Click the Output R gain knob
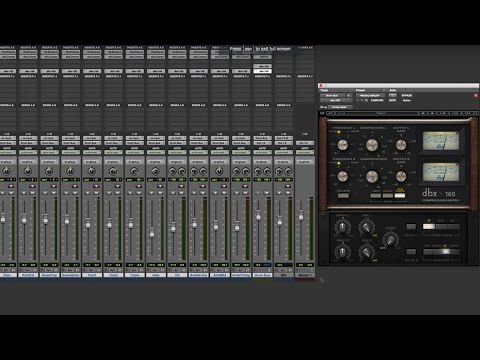The width and height of the screenshot is (480, 360). point(401,176)
